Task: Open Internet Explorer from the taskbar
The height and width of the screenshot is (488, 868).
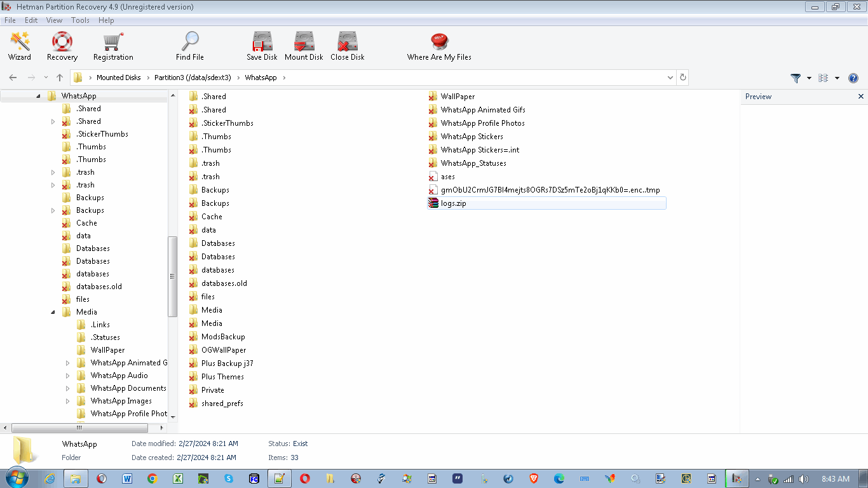Action: pyautogui.click(x=50, y=478)
